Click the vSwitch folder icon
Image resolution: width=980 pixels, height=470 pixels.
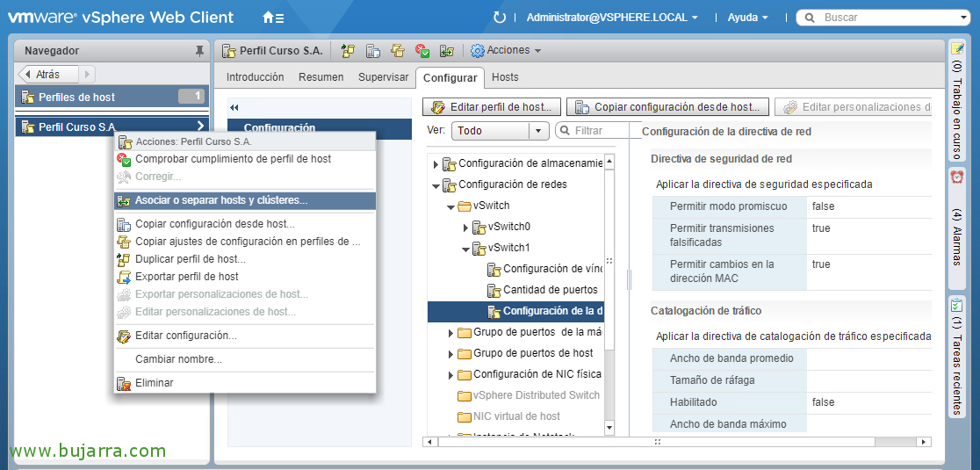(x=465, y=206)
